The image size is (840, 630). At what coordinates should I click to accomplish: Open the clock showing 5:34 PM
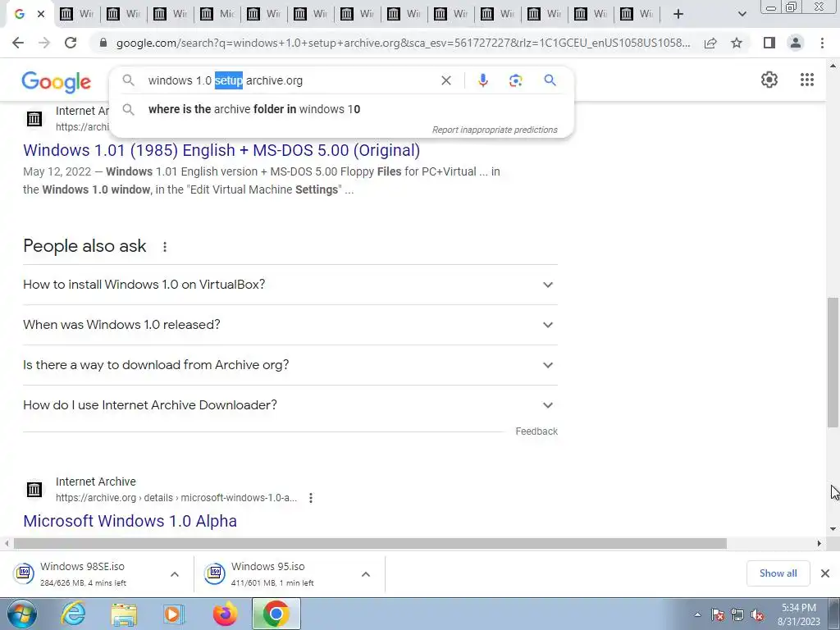click(x=799, y=614)
